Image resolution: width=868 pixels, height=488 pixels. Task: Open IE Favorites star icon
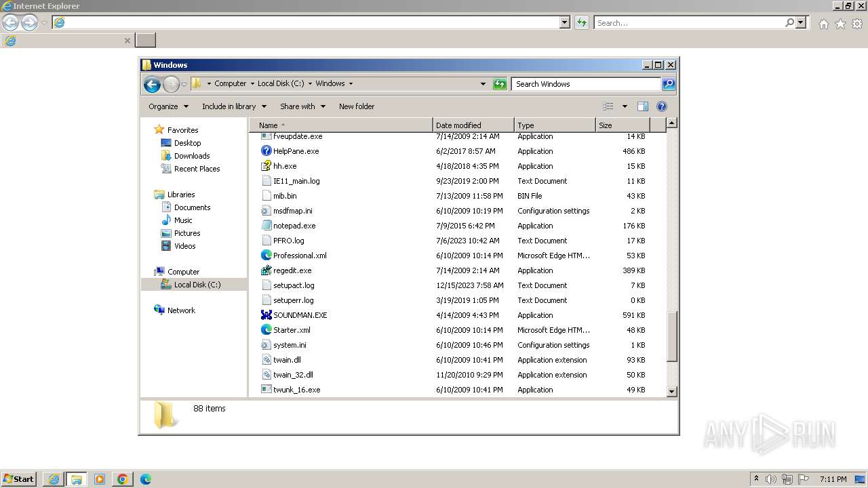pos(840,24)
